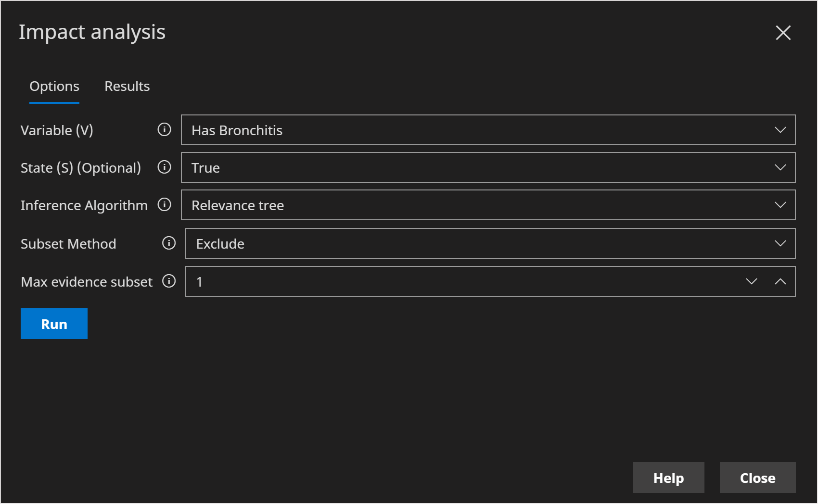
Task: Click the Subset Method label text
Action: pos(68,244)
